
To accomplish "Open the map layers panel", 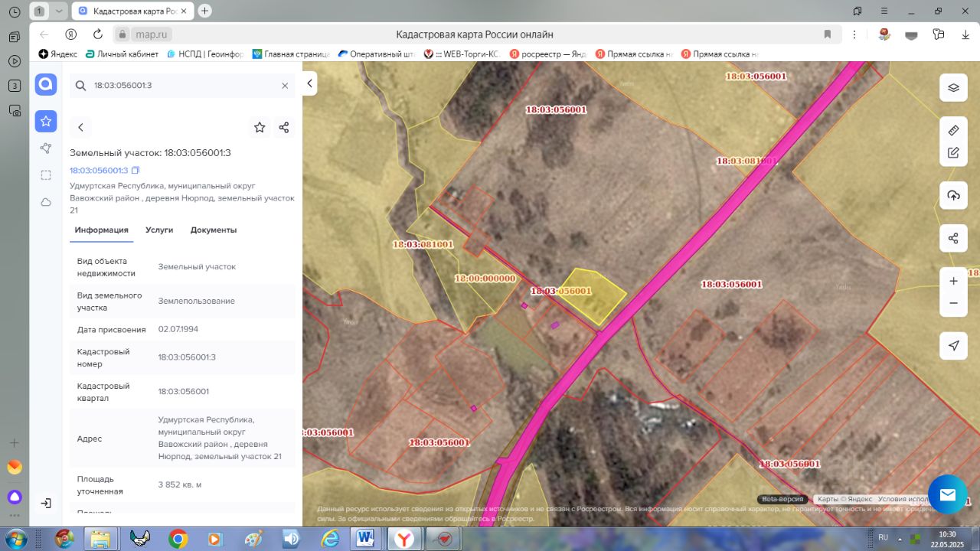I will 953,87.
